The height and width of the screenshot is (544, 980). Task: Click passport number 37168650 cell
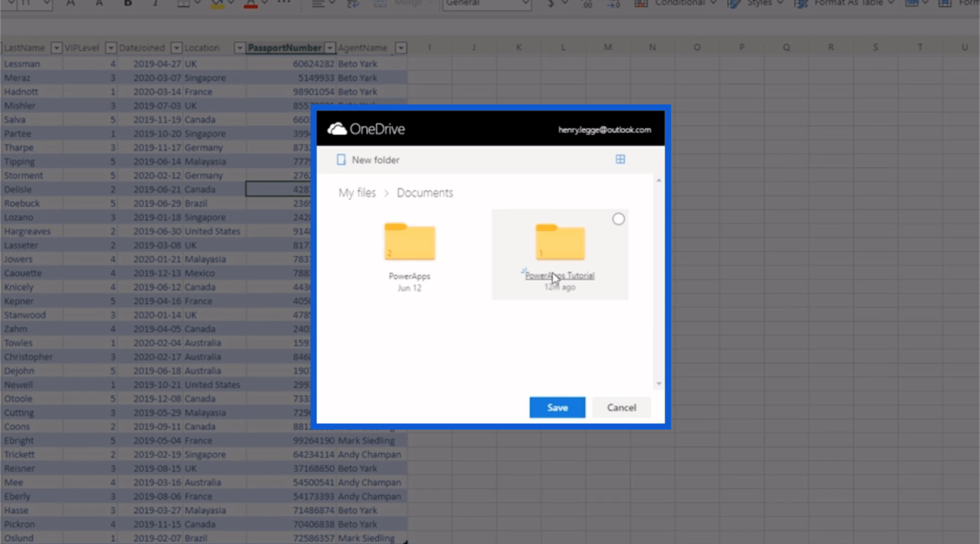(x=291, y=469)
